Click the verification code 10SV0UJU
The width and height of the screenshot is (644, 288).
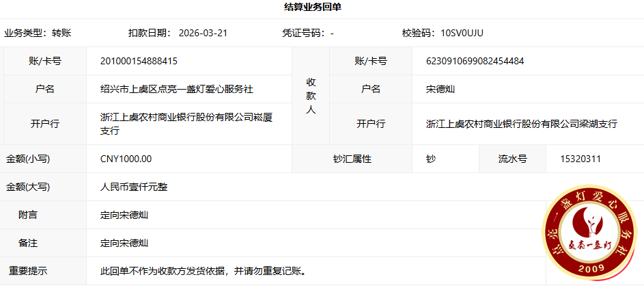[x=462, y=34]
